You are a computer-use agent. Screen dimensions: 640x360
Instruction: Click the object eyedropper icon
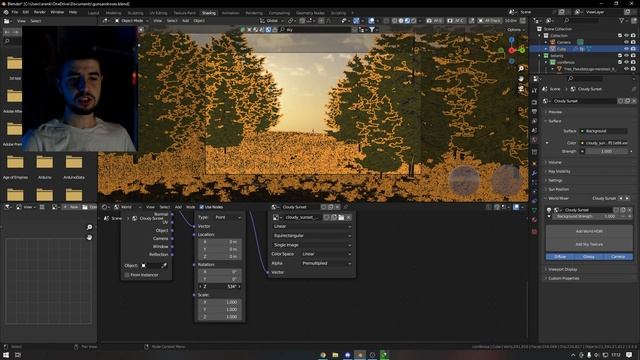tap(164, 265)
